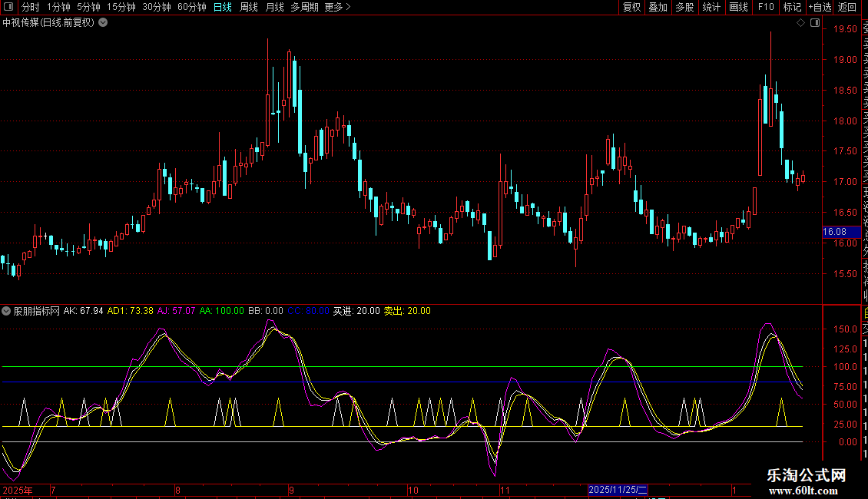
Task: Expand the 中视传媒 chart title dropdown
Action: [x=103, y=23]
